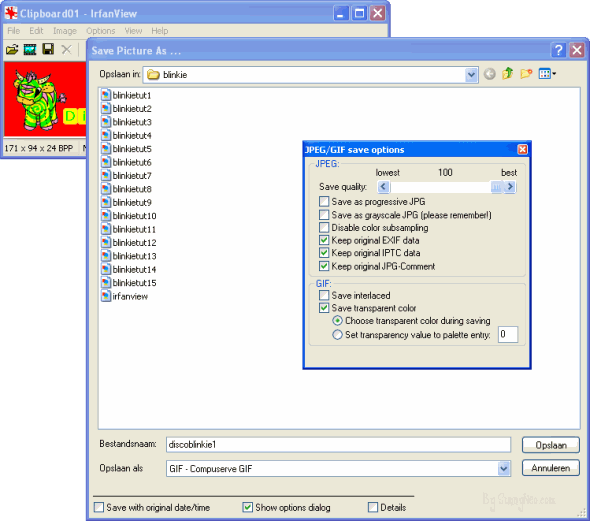Go up one folder level in Save dialog
The image size is (590, 521).
[508, 73]
